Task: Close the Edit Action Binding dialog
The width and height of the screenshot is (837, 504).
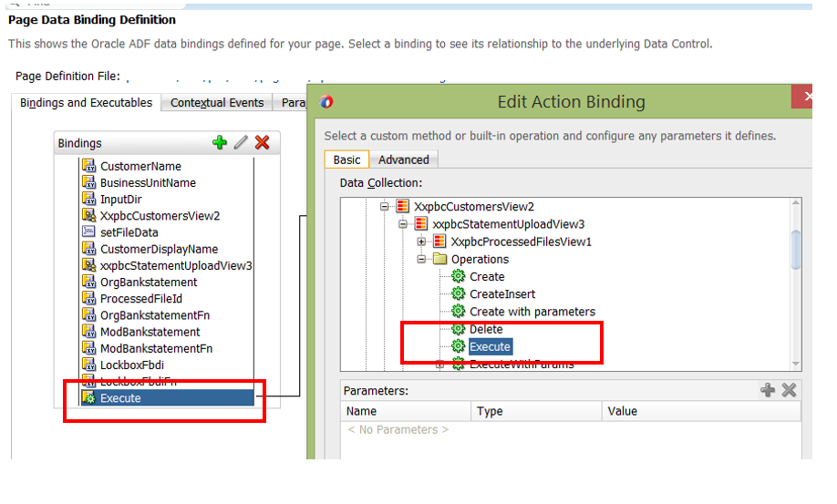Action: pyautogui.click(x=802, y=96)
